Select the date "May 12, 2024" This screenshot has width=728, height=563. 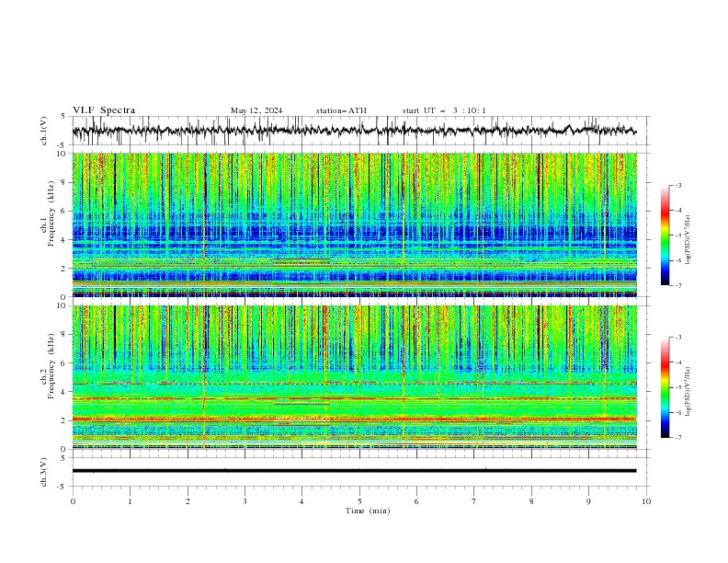[x=256, y=110]
